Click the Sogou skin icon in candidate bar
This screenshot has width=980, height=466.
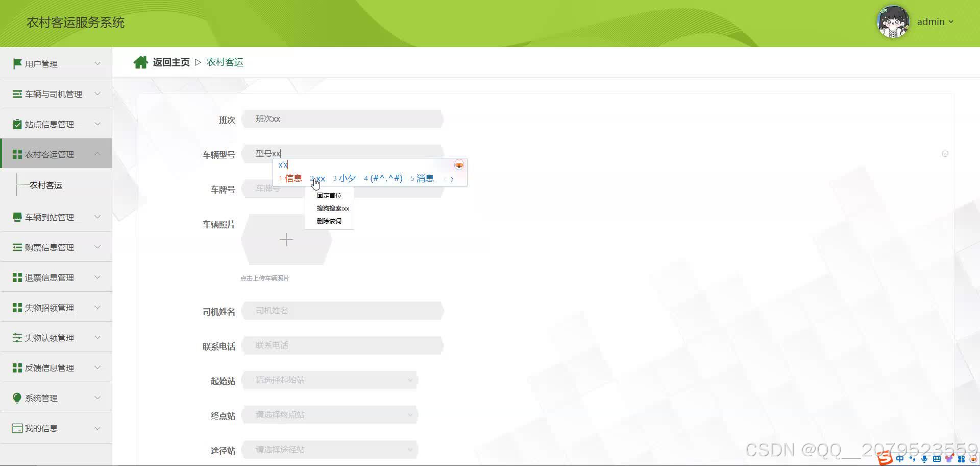point(459,165)
